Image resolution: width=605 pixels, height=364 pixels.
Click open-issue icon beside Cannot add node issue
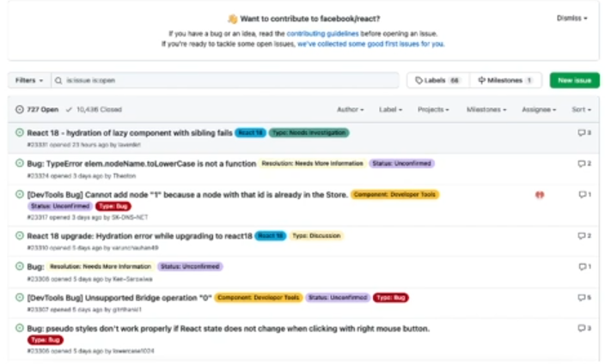[x=19, y=194]
